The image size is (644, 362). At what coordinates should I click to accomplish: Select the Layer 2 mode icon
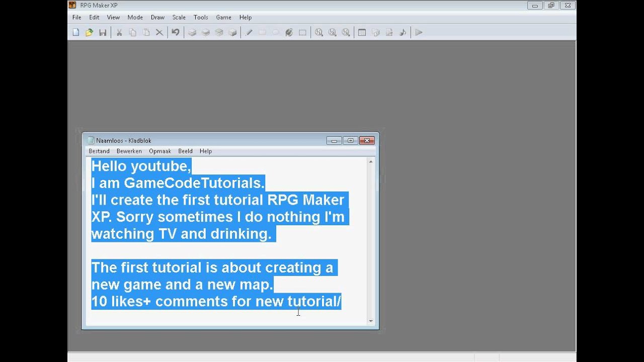[x=205, y=32]
